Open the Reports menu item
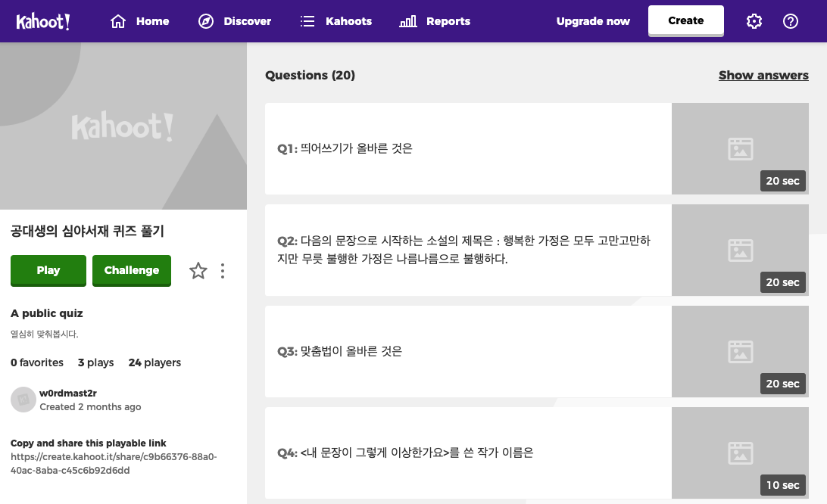 click(435, 21)
